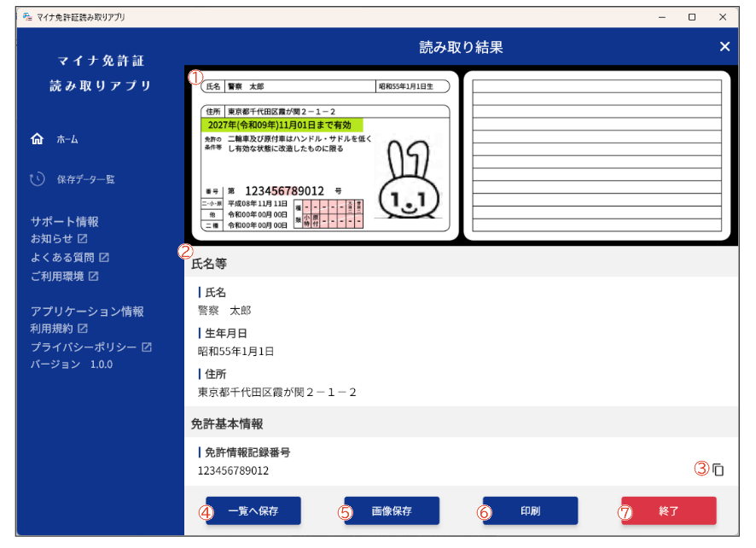Click the license card front image
This screenshot has height=548, width=756.
[x=323, y=155]
